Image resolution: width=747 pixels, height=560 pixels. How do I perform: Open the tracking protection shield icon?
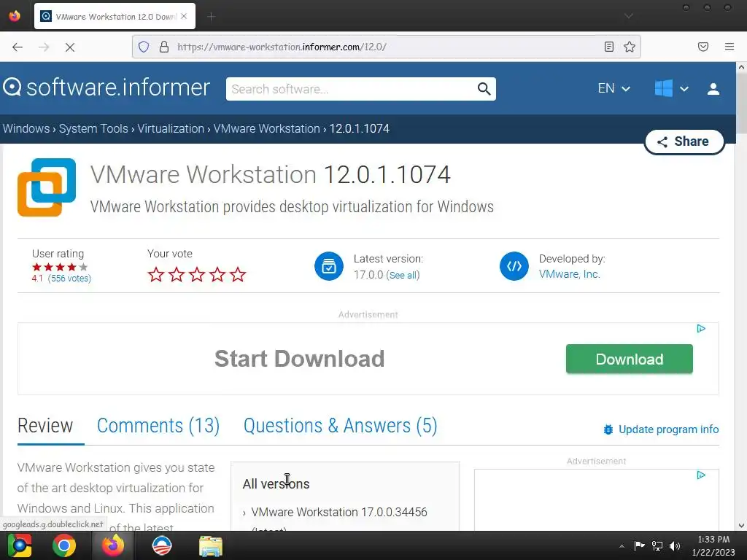[144, 47]
